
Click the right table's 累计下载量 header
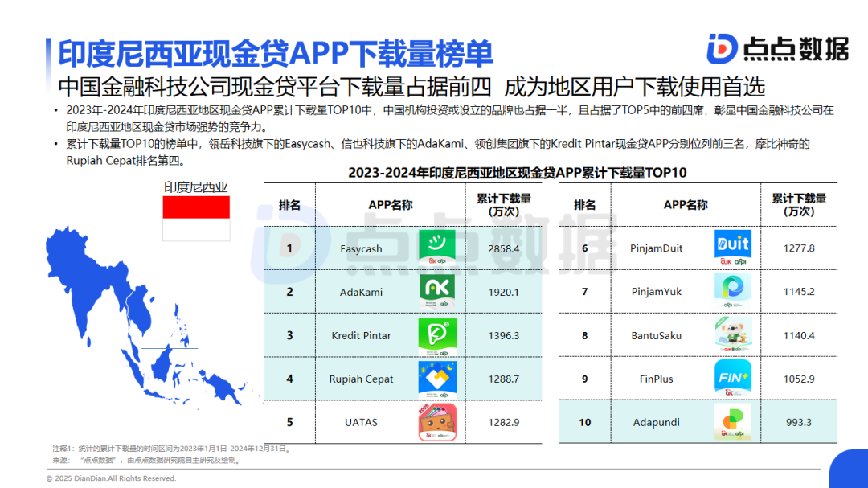(799, 205)
